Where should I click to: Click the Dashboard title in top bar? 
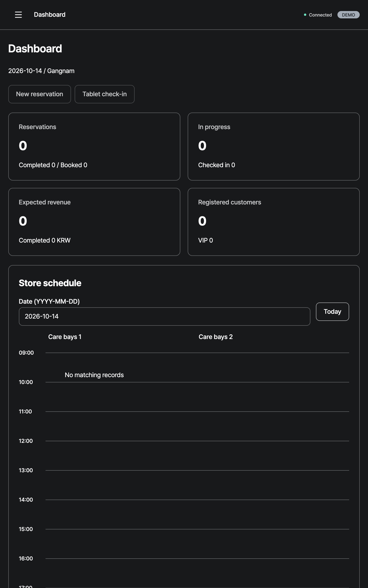[x=50, y=14]
